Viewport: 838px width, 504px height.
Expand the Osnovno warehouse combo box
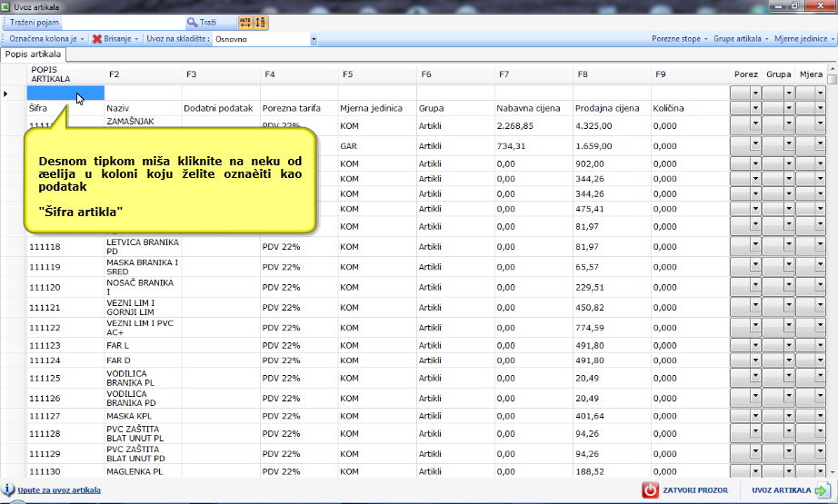click(314, 39)
